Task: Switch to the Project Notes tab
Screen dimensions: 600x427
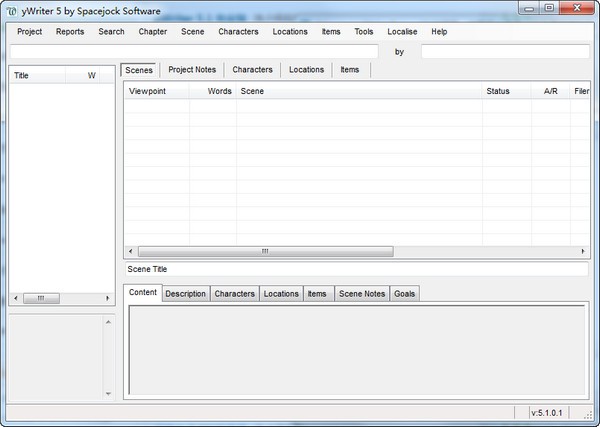Action: tap(192, 70)
